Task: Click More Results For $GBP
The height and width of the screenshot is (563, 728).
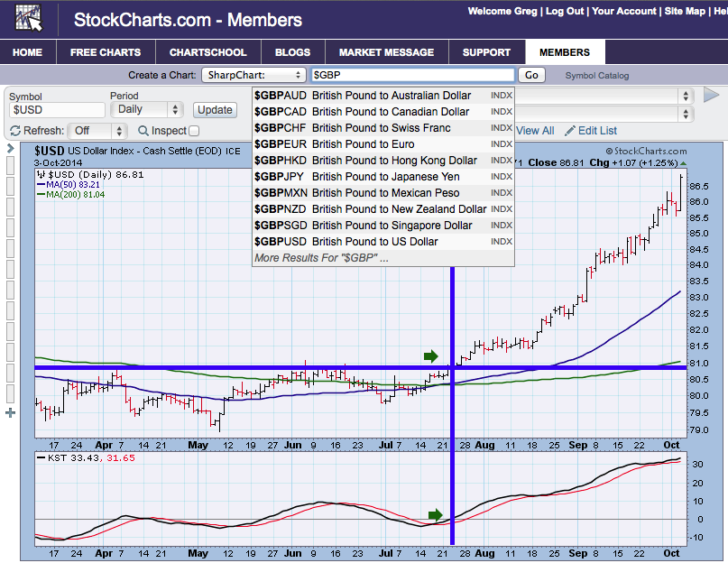Action: click(x=321, y=258)
